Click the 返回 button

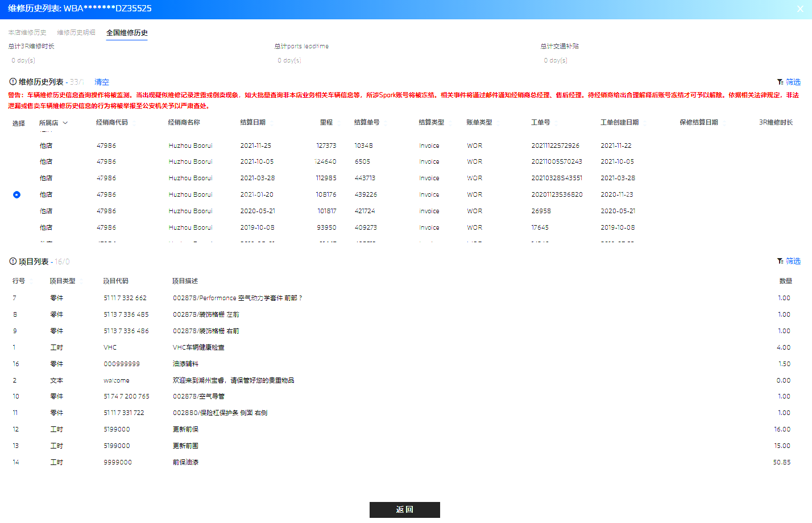pos(405,510)
